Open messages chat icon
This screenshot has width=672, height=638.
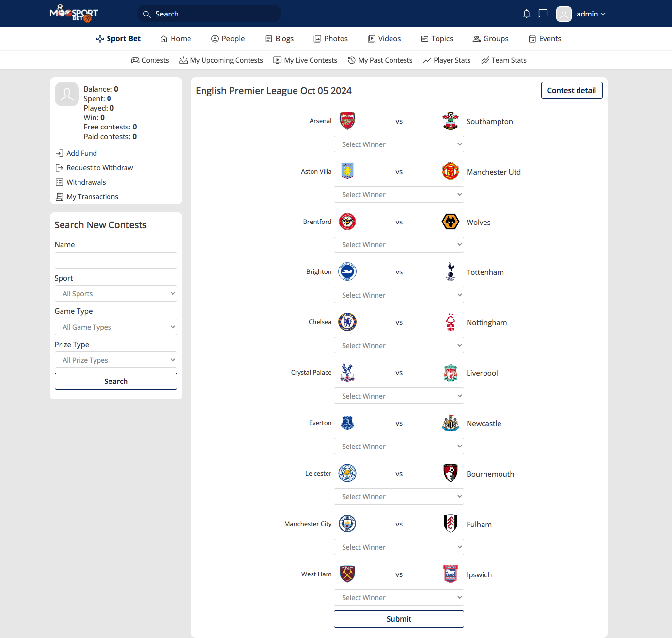[x=543, y=14]
